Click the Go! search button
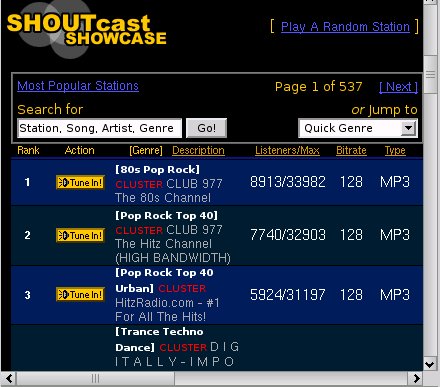 (x=206, y=128)
